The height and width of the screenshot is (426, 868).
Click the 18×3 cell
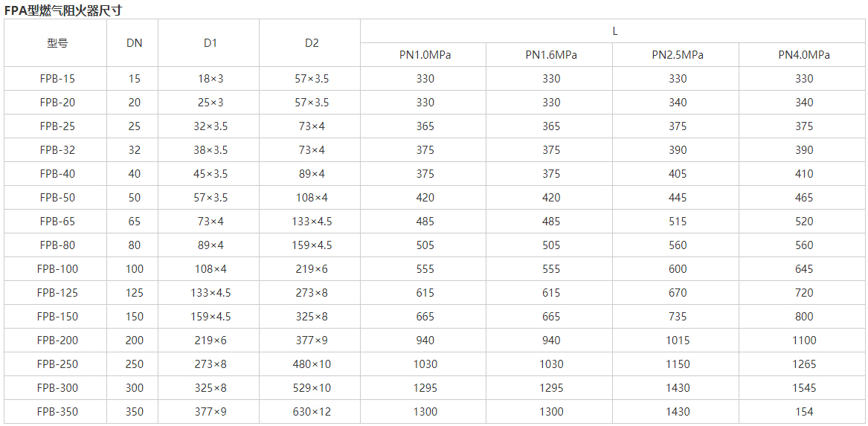[x=210, y=79]
